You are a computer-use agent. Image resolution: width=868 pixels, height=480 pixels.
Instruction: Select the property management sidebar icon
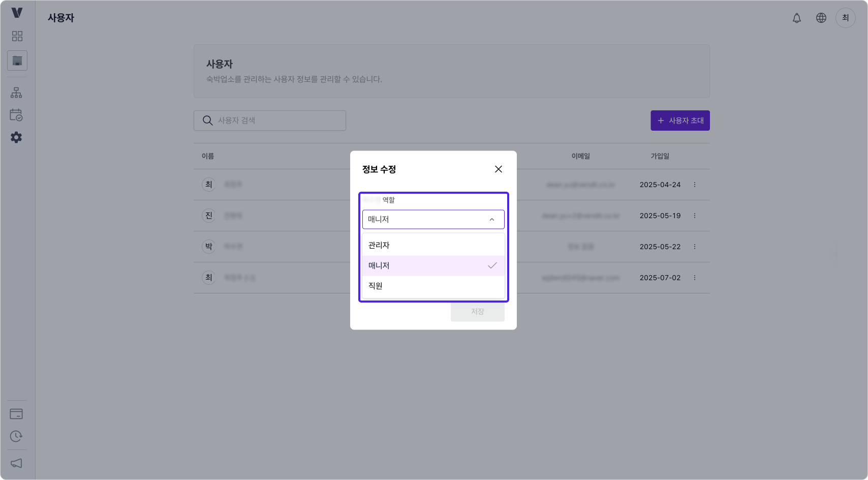17,61
